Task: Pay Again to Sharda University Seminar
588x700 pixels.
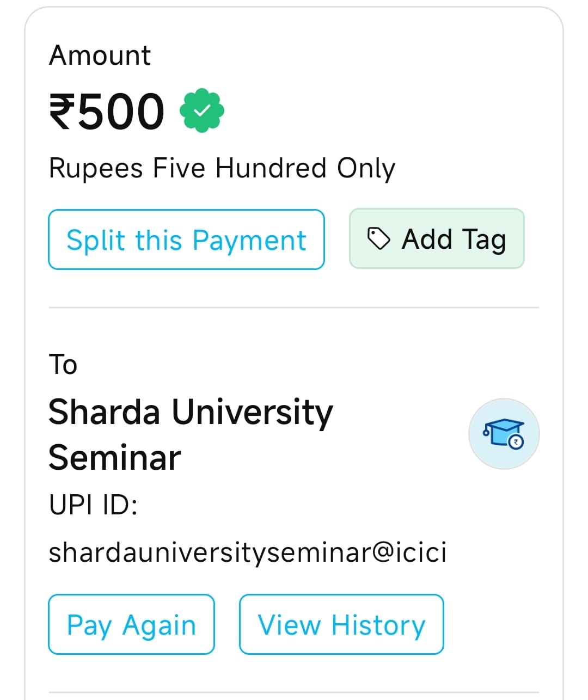Action: point(132,624)
